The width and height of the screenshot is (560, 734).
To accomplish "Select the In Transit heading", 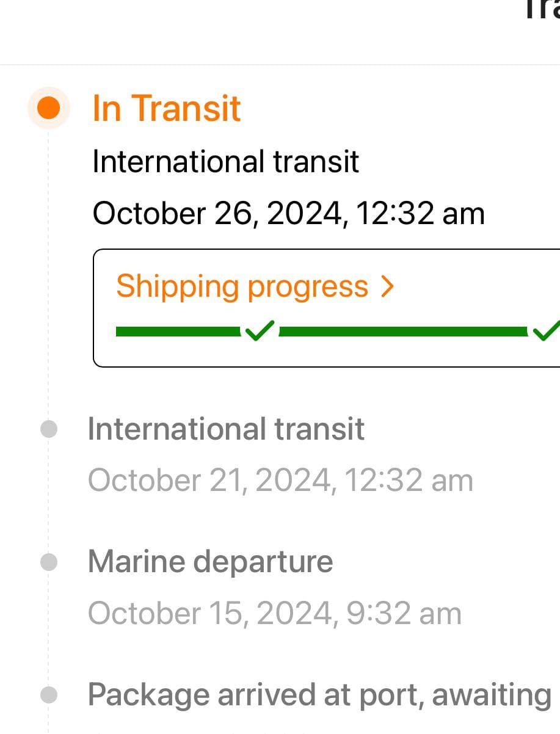I will coord(166,107).
